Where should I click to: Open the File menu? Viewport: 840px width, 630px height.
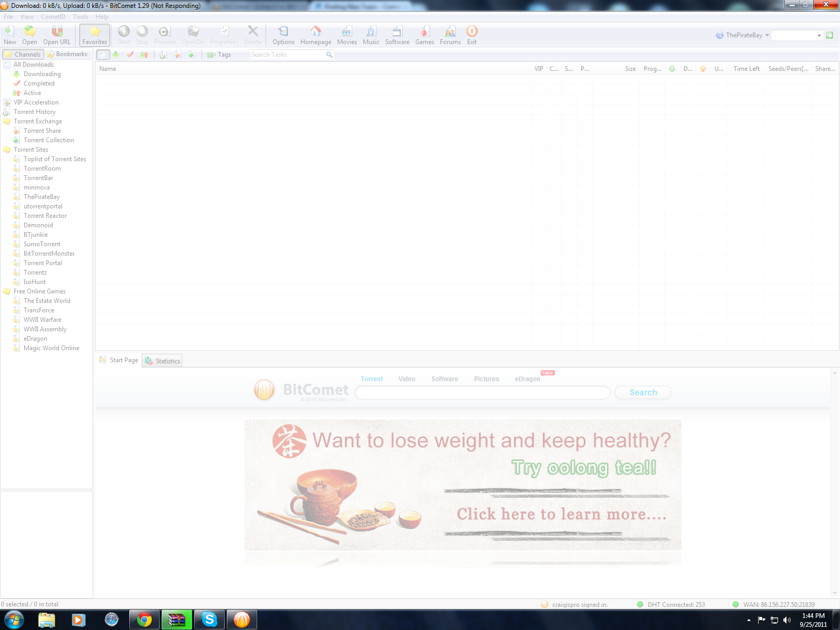coord(8,17)
